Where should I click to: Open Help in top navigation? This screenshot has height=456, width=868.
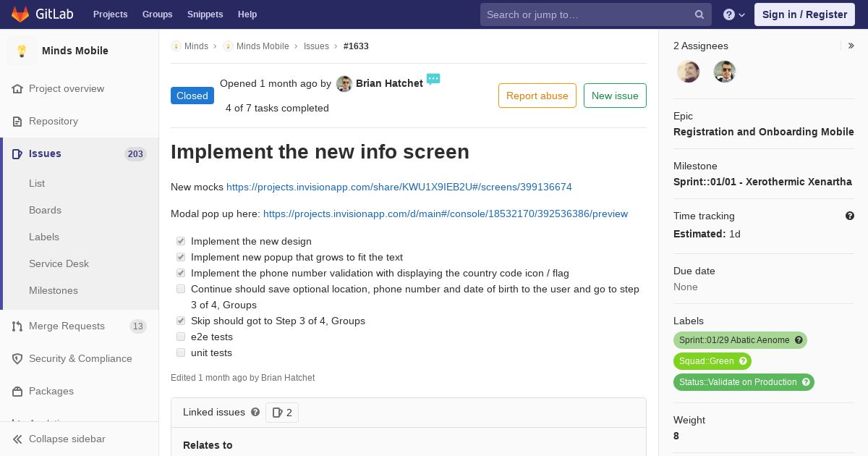coord(247,14)
